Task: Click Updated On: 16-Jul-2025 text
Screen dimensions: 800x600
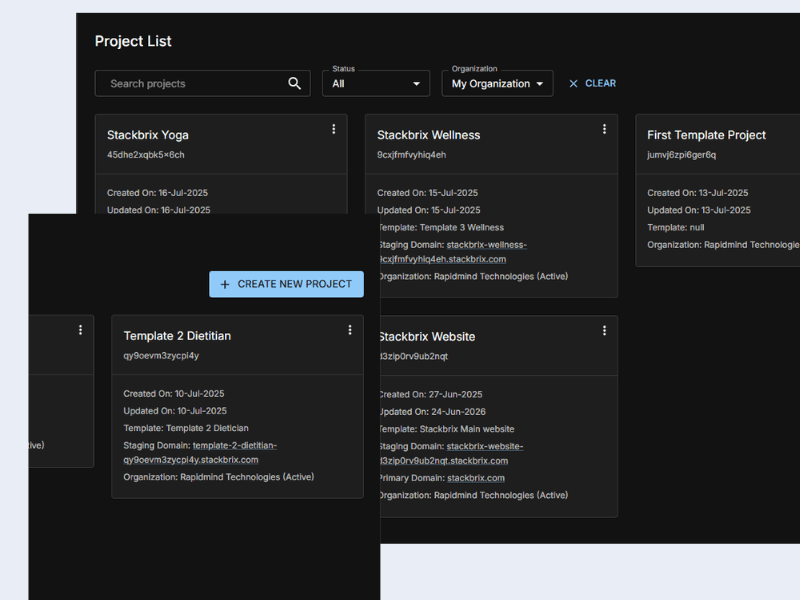Action: click(x=159, y=210)
